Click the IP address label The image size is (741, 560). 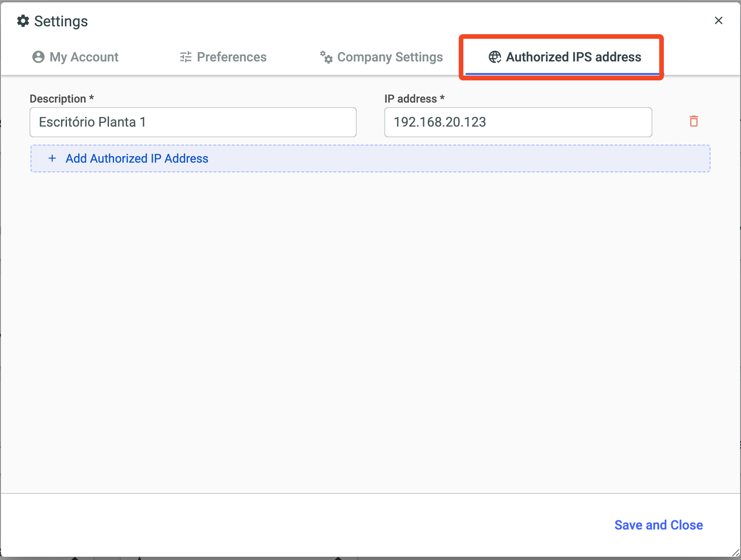tap(411, 99)
